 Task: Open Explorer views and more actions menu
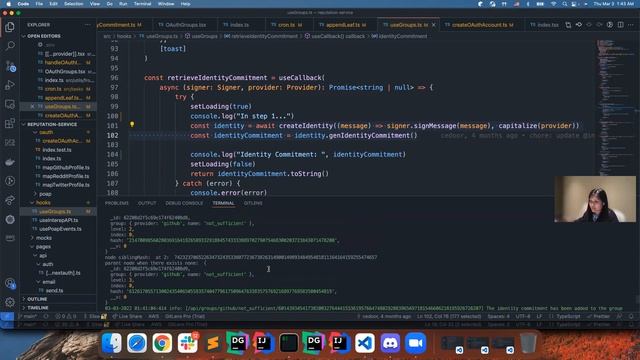tap(88, 25)
